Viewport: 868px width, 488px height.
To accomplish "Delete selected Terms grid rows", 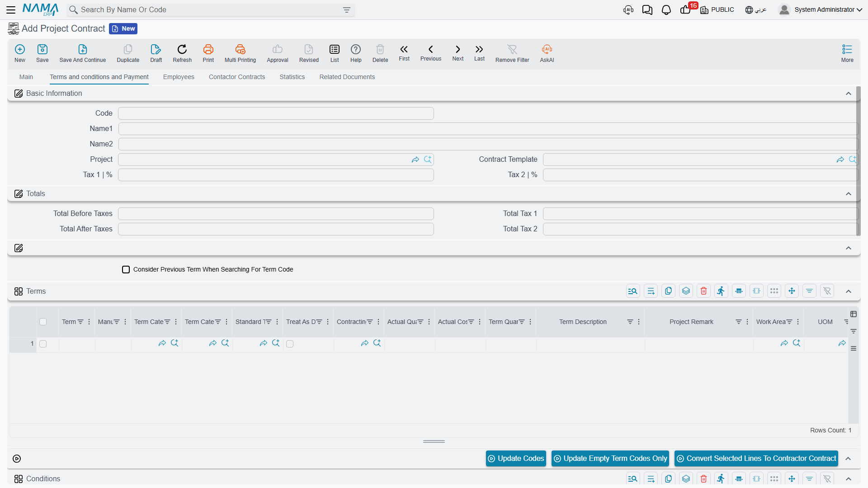I will (x=703, y=291).
